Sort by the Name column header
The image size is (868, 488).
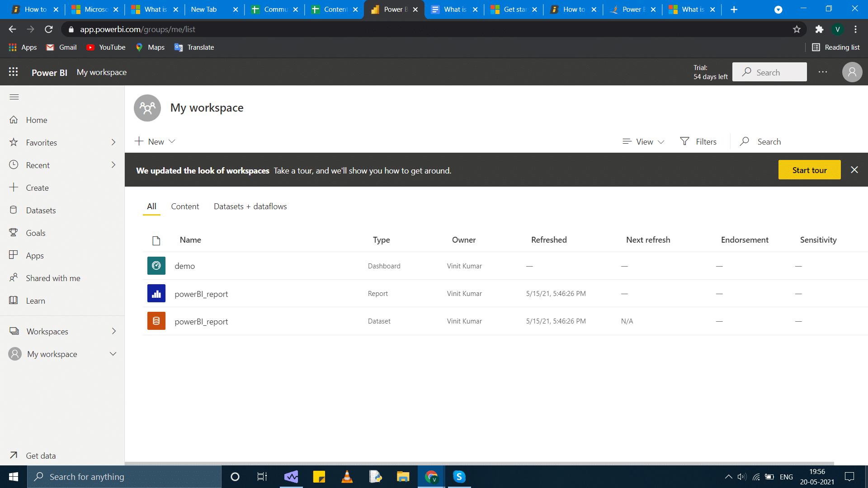click(190, 240)
